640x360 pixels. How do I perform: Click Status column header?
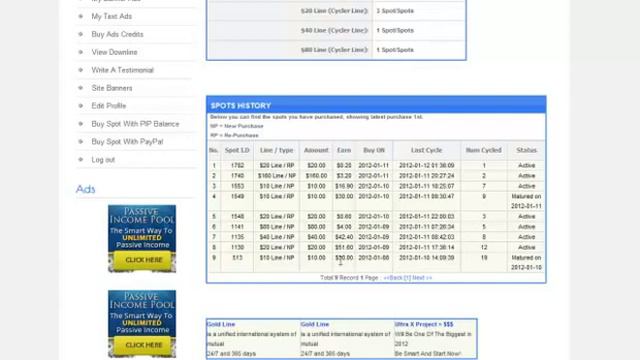527,150
